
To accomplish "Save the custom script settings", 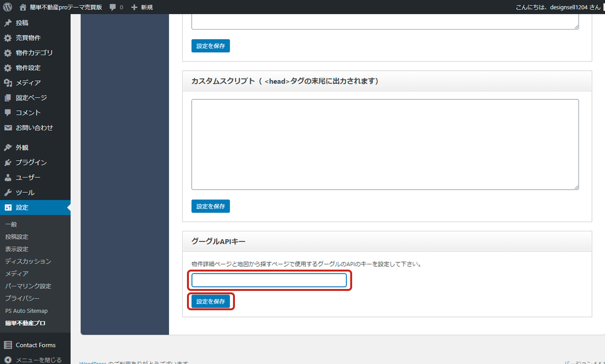I will pos(211,206).
